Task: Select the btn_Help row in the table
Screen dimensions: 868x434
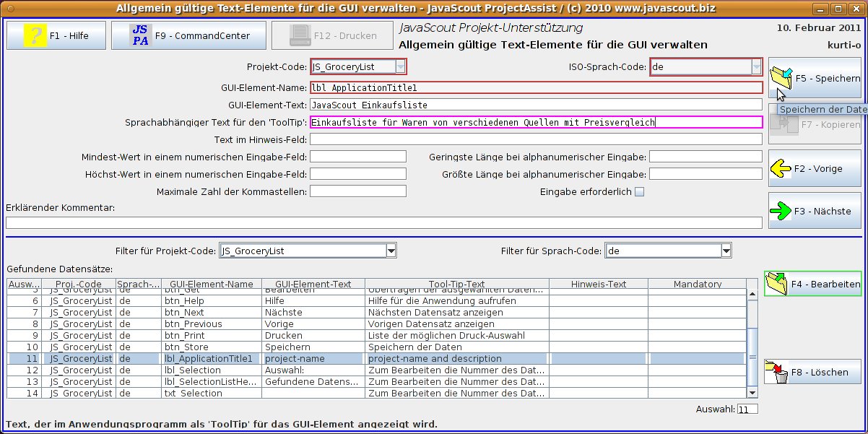Action: [x=184, y=301]
